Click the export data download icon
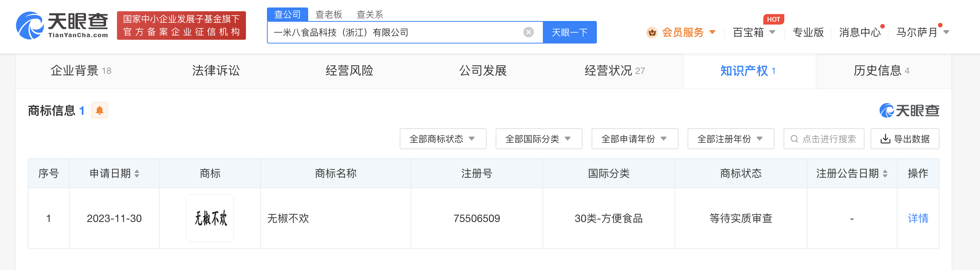The width and height of the screenshot is (980, 270). pos(885,139)
